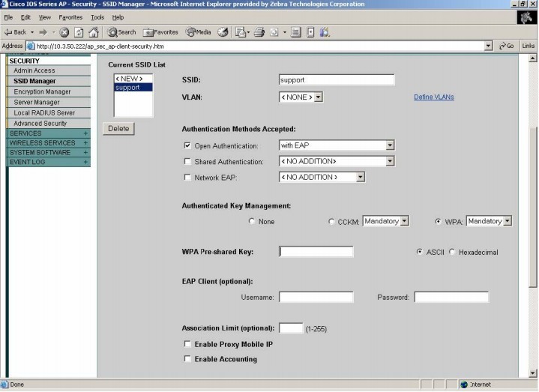
Task: Click the Stop loading icon
Action: (64, 32)
